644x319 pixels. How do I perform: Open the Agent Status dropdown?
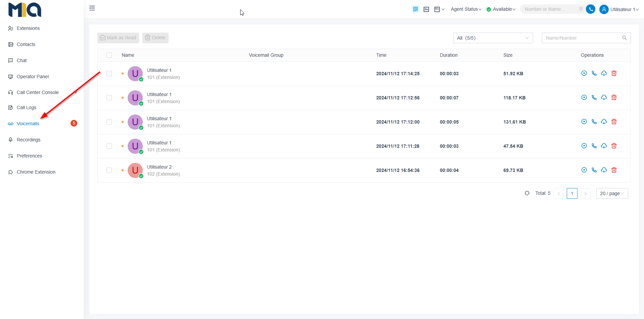pyautogui.click(x=466, y=9)
